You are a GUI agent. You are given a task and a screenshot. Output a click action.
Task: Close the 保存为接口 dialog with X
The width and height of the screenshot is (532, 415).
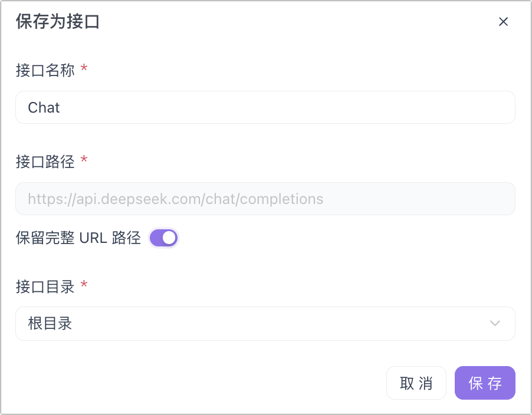click(503, 22)
